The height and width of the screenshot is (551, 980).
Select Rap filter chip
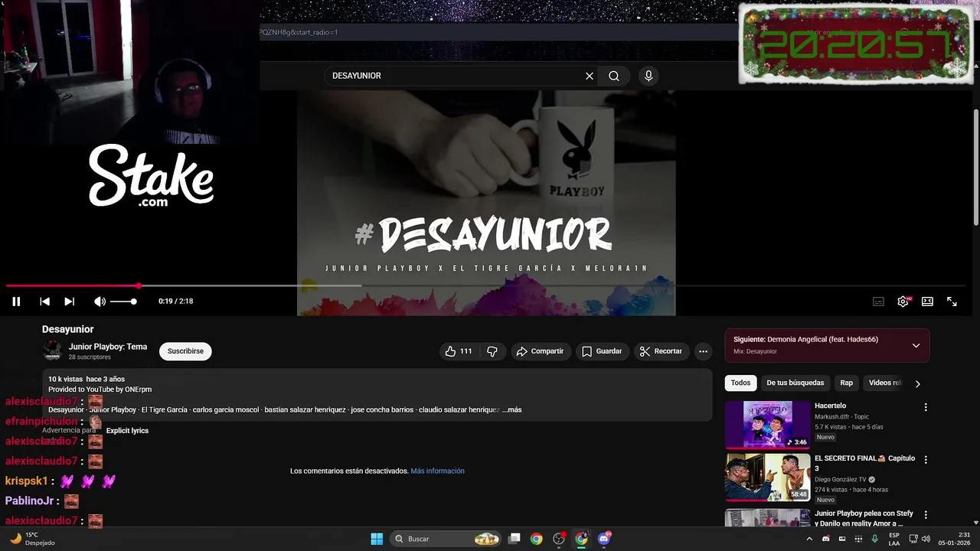click(x=846, y=383)
